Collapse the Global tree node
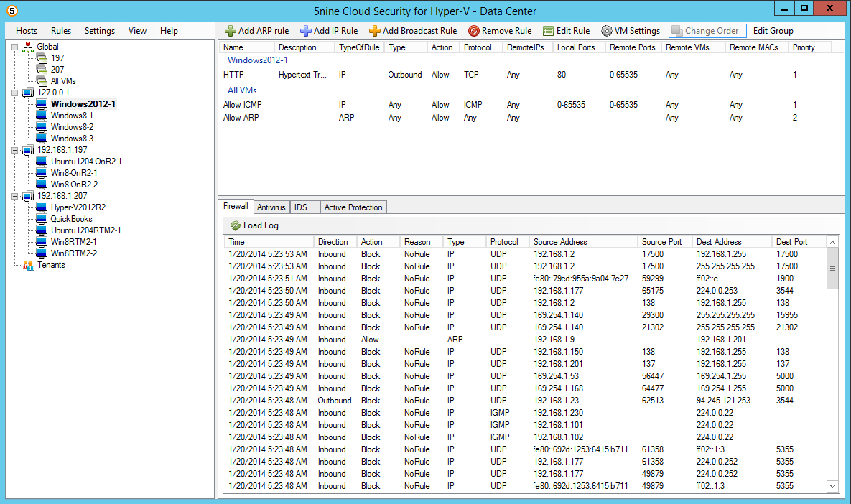851x504 pixels. click(x=16, y=47)
